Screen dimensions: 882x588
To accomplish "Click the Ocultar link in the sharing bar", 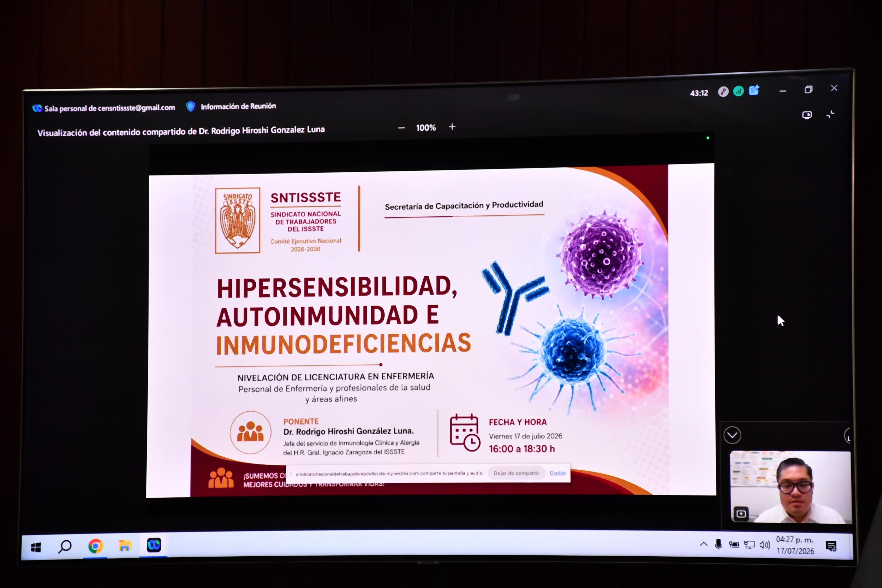I will point(558,473).
